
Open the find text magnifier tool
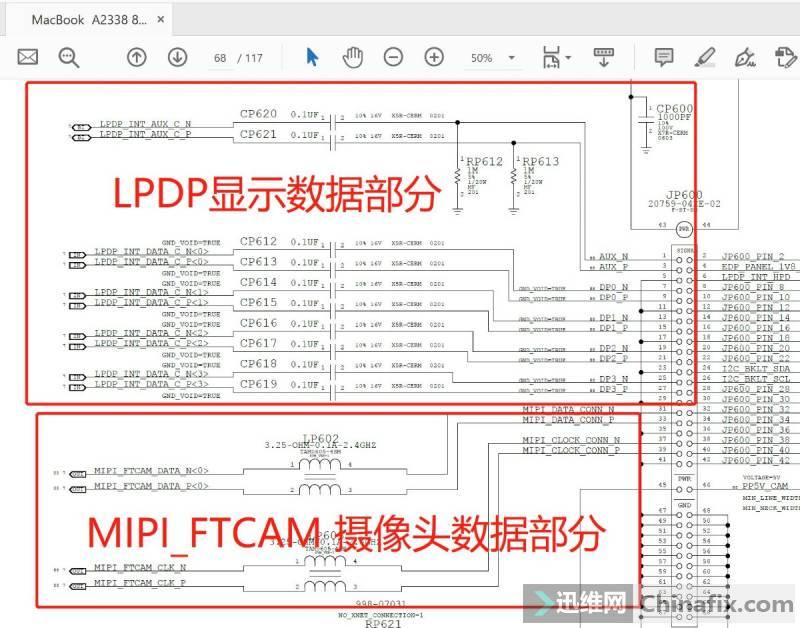[68, 57]
